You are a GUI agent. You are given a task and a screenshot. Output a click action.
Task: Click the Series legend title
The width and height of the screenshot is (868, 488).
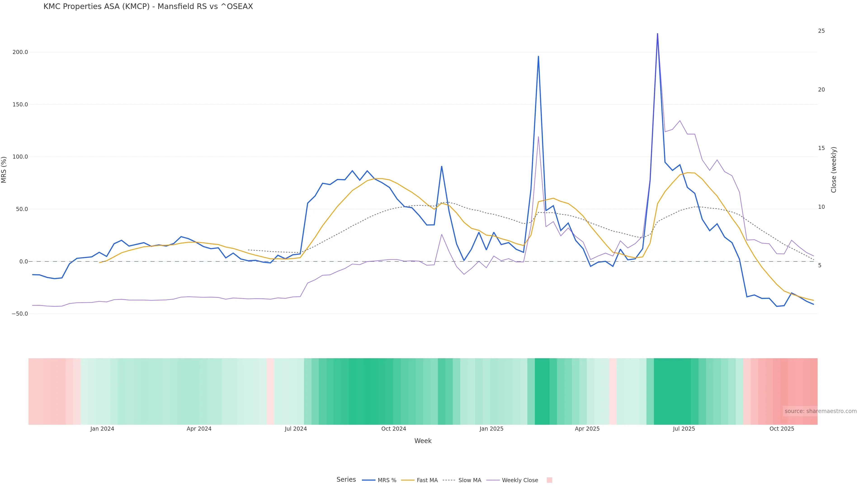point(346,480)
